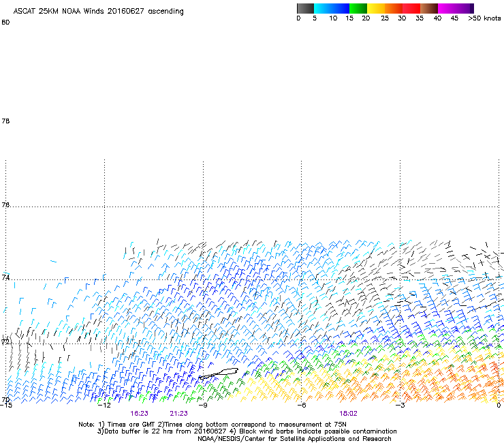
Task: Click the '>50 knots' legend label
Action: click(x=484, y=18)
